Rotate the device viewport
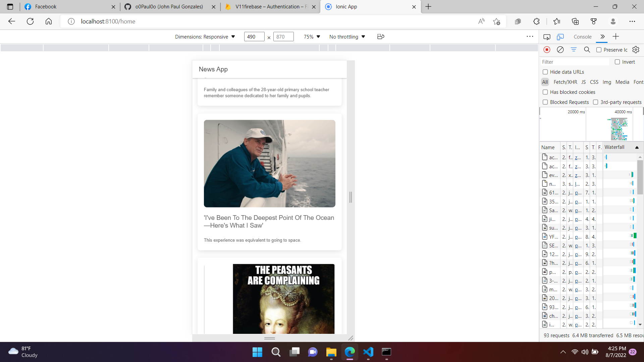644x362 pixels. point(380,37)
